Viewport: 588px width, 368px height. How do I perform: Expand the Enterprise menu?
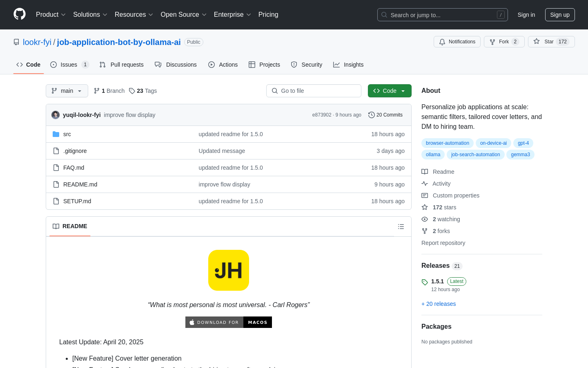(232, 14)
